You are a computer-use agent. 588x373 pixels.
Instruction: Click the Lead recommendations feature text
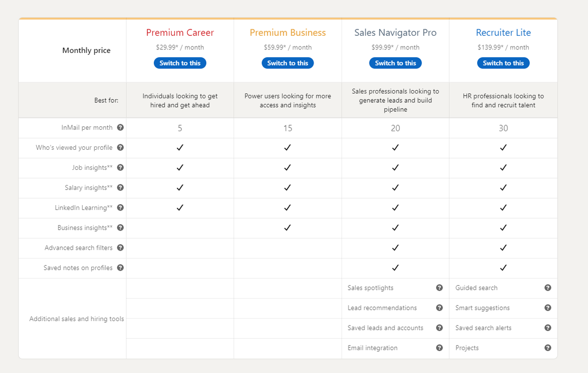(x=382, y=308)
